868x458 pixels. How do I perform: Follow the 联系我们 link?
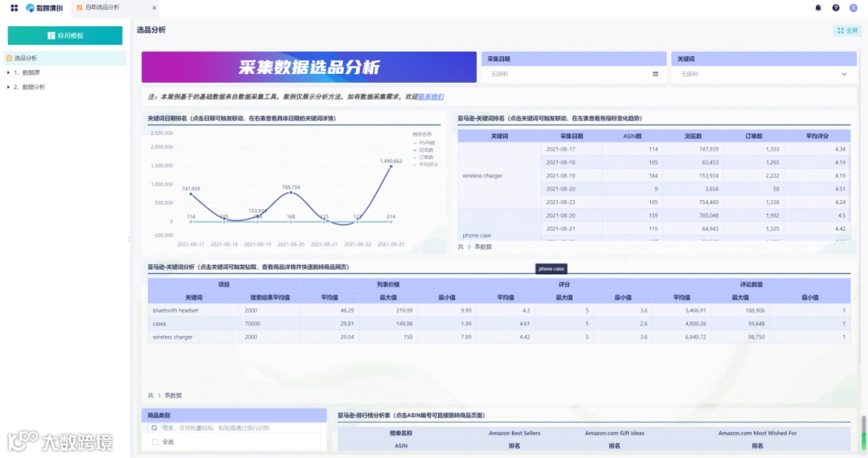tap(431, 96)
